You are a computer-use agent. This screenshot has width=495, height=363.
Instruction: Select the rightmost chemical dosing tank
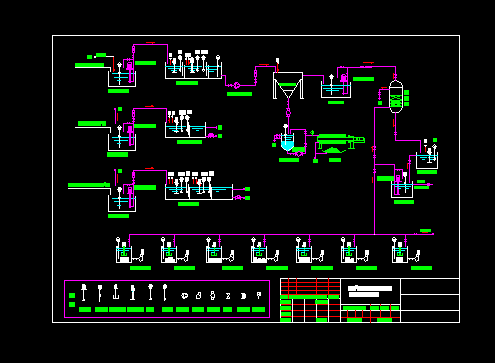click(400, 254)
